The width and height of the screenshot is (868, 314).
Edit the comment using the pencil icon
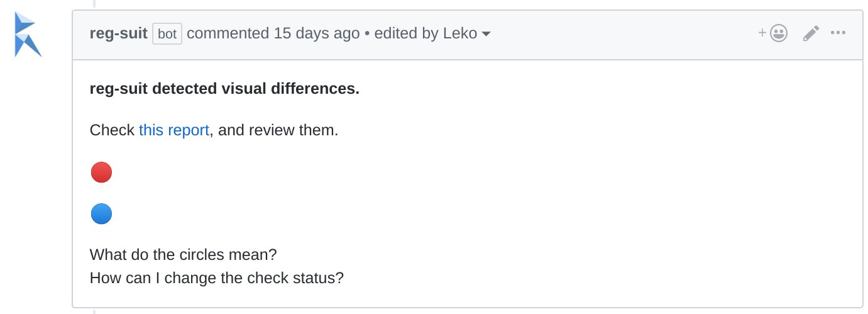click(811, 33)
